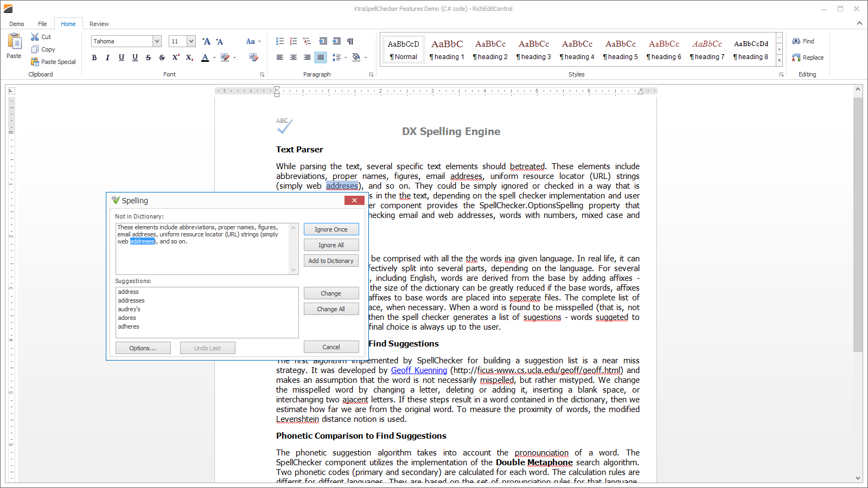Switch to the Home tab
The height and width of the screenshot is (488, 868).
click(68, 24)
